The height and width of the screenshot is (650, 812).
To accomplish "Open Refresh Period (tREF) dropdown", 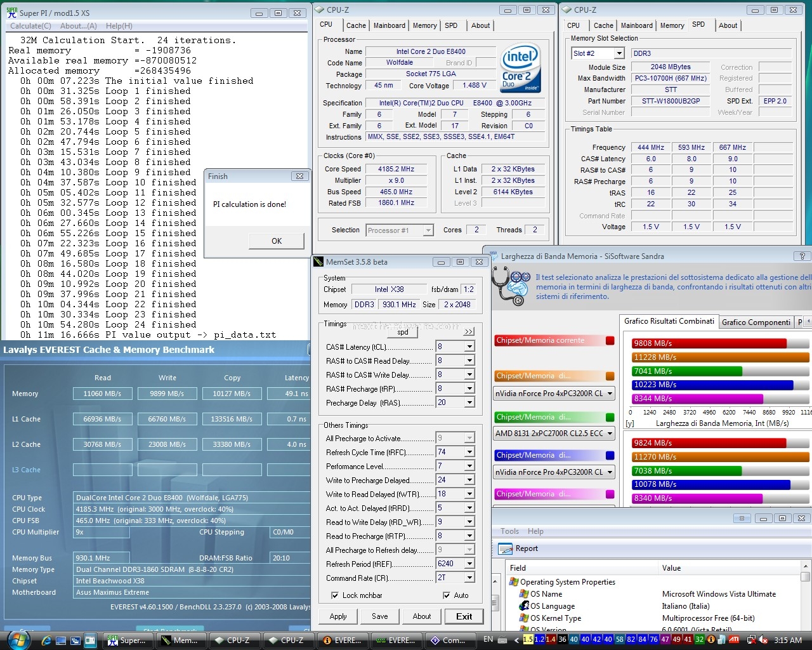I will pos(469,564).
